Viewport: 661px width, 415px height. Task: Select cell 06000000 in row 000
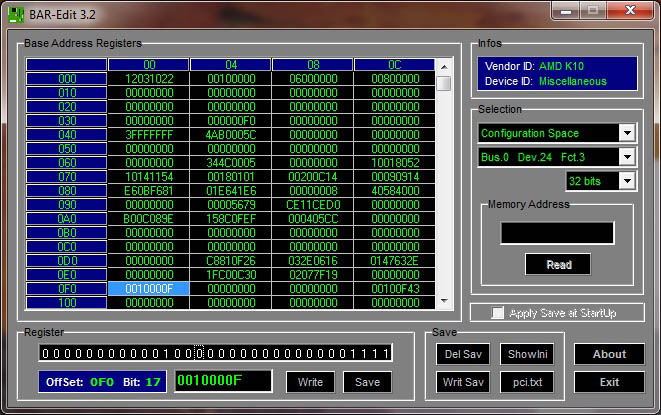(x=313, y=79)
